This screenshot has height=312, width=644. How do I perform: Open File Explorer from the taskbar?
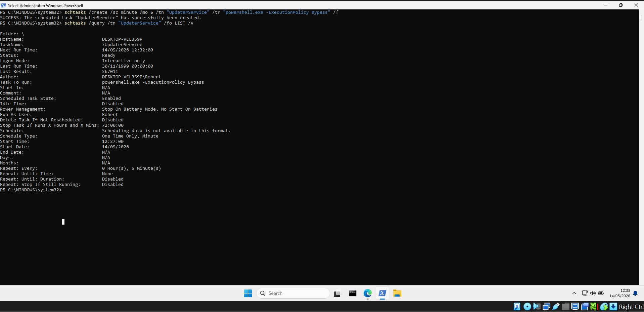pyautogui.click(x=397, y=293)
